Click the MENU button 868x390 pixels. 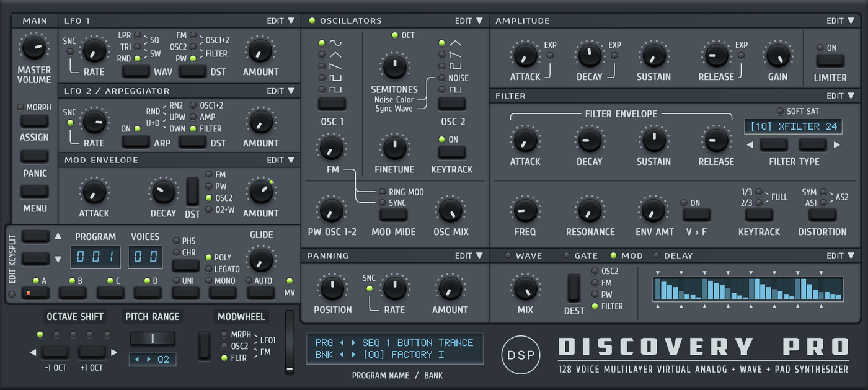click(35, 192)
